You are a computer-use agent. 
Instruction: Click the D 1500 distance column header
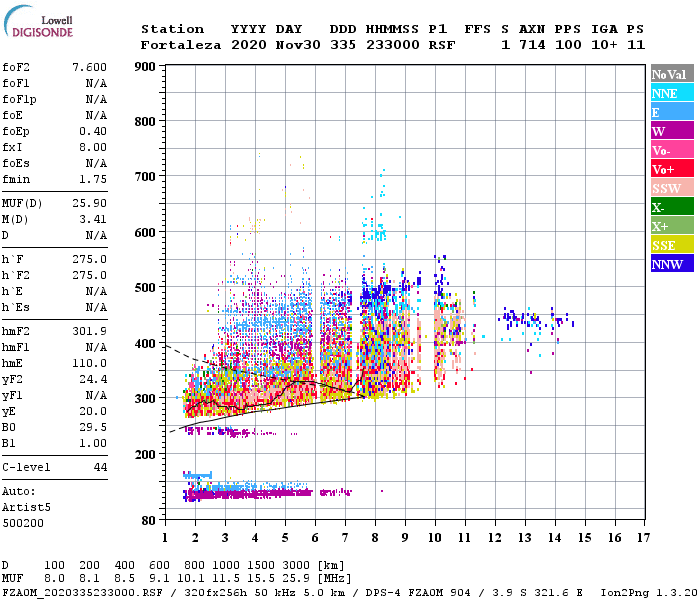point(261,566)
